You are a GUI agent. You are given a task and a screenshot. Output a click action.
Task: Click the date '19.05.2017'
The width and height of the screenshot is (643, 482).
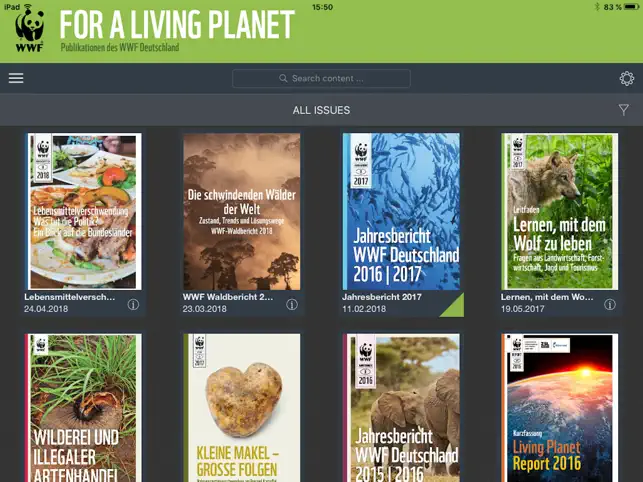(x=522, y=309)
